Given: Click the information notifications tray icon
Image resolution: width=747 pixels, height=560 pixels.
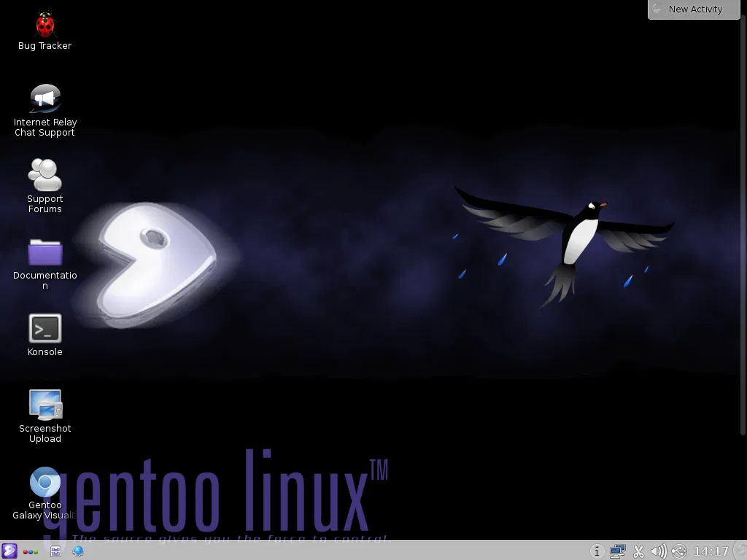Looking at the screenshot, I should tap(597, 551).
